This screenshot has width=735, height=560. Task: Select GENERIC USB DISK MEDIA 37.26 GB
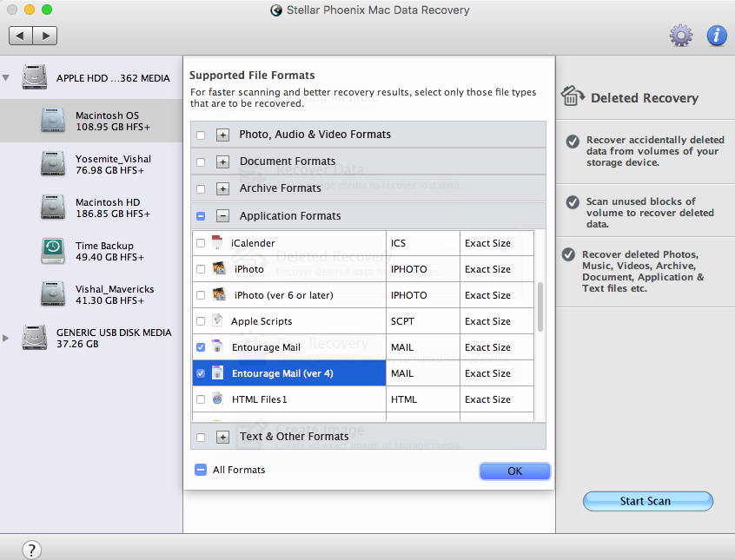pyautogui.click(x=91, y=338)
